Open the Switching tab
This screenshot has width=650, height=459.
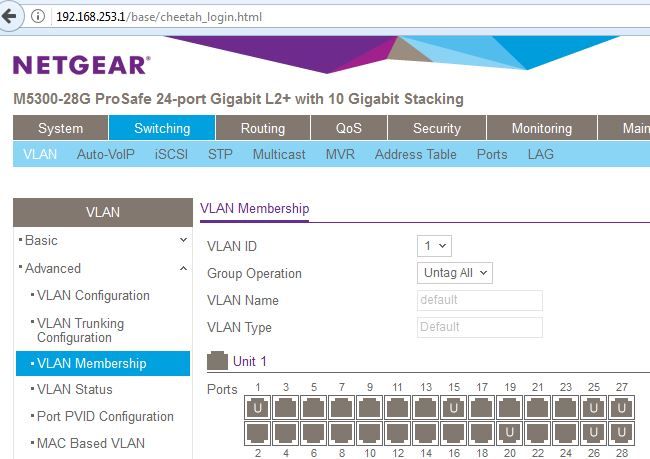162,128
